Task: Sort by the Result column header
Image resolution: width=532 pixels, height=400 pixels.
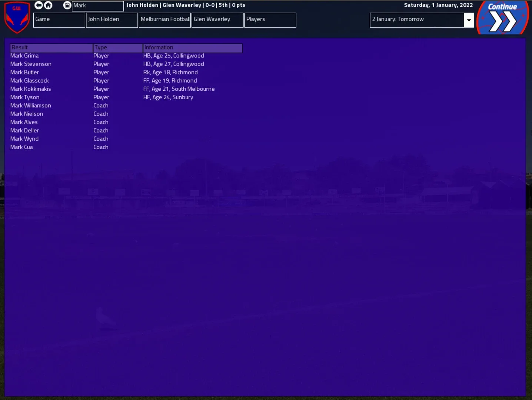Action: [51, 48]
